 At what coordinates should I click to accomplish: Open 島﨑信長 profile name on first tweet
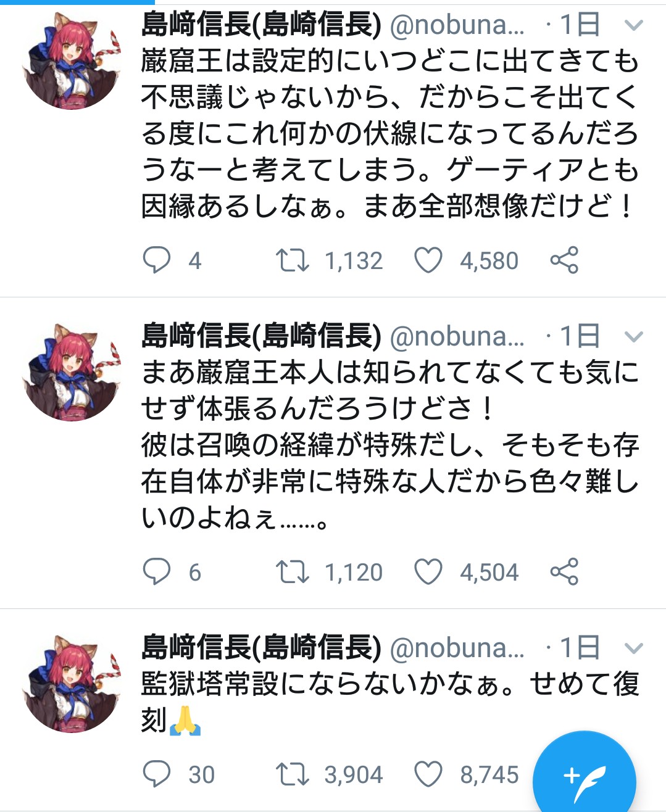260,25
